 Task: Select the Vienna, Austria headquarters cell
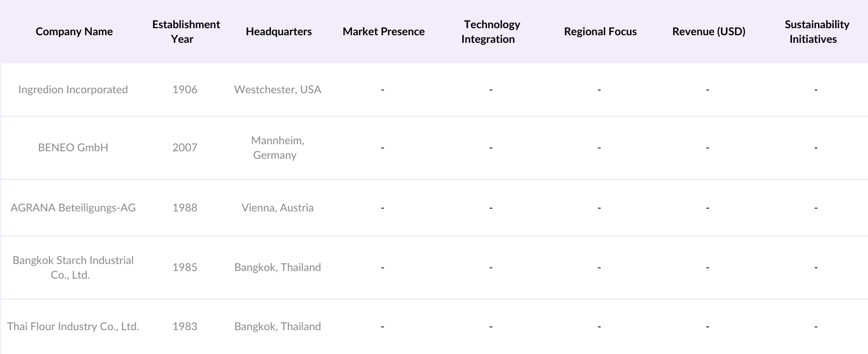click(x=278, y=208)
